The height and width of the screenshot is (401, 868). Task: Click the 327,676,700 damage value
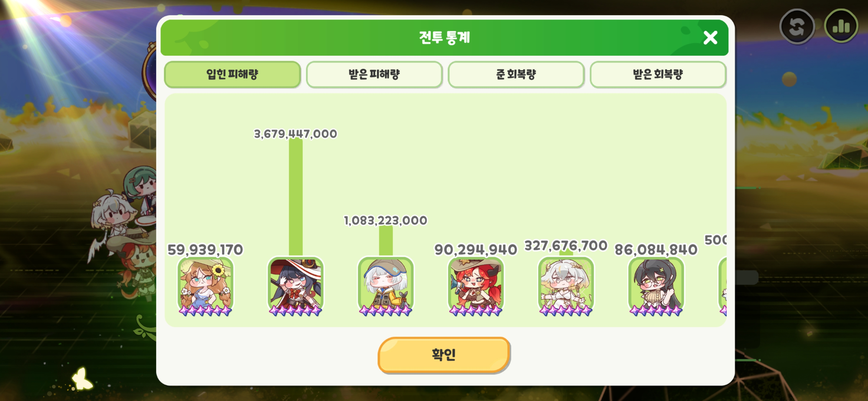[566, 246]
